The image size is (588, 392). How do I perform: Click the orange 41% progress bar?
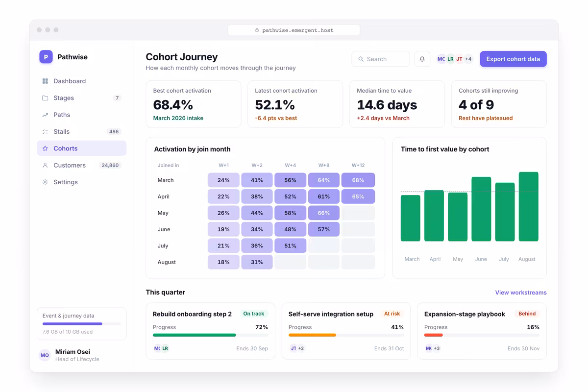[312, 335]
